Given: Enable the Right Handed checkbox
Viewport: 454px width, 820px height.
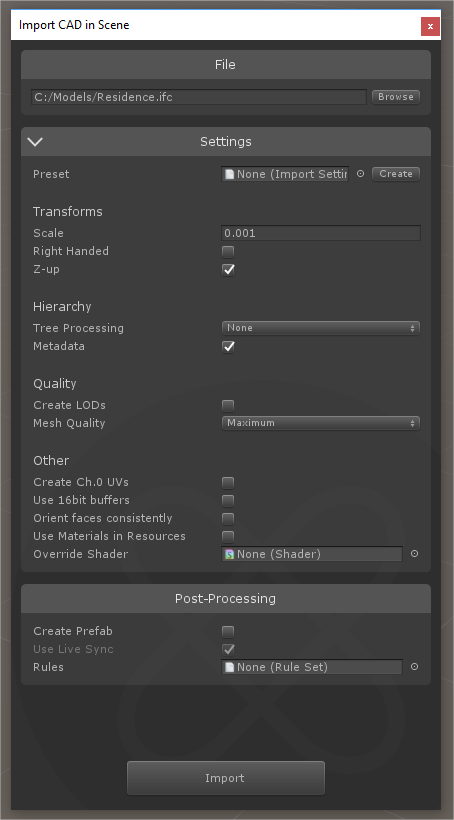Looking at the screenshot, I should (228, 252).
